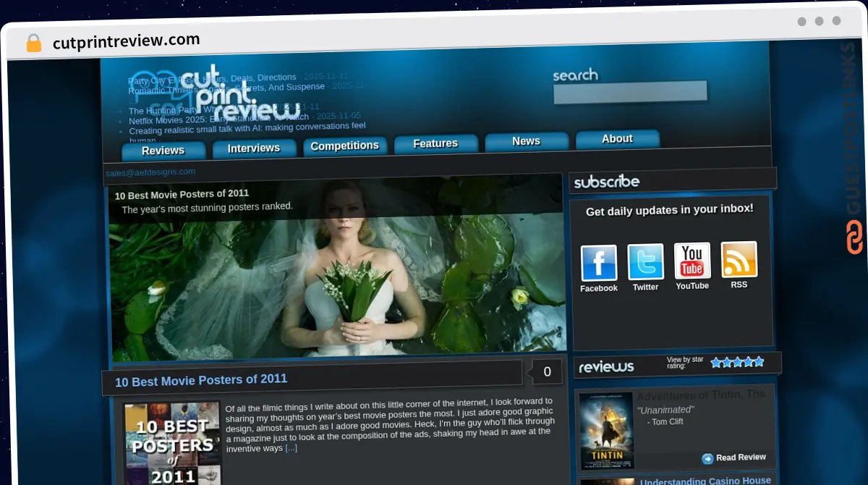This screenshot has width=868, height=485.
Task: Open the YouTube icon link
Action: [692, 261]
